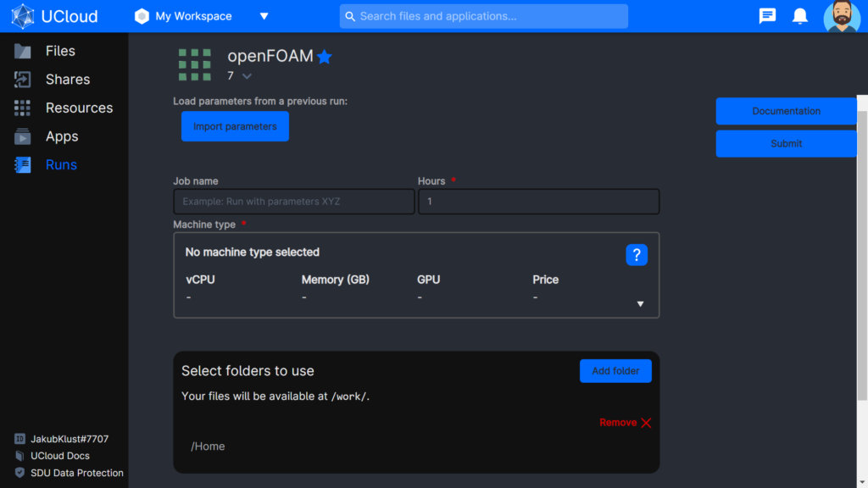
Task: Click Import parameters button
Action: tap(235, 126)
